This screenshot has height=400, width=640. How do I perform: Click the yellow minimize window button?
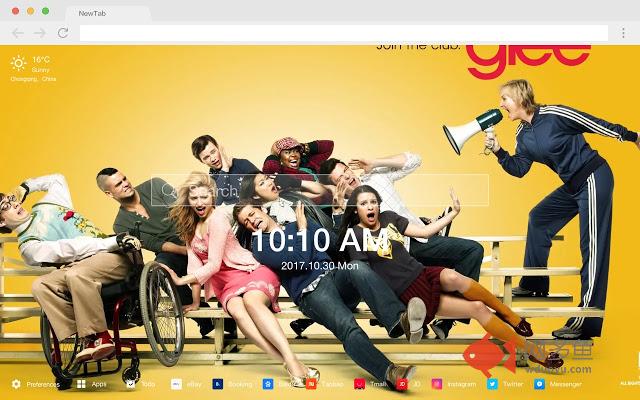pyautogui.click(x=31, y=11)
